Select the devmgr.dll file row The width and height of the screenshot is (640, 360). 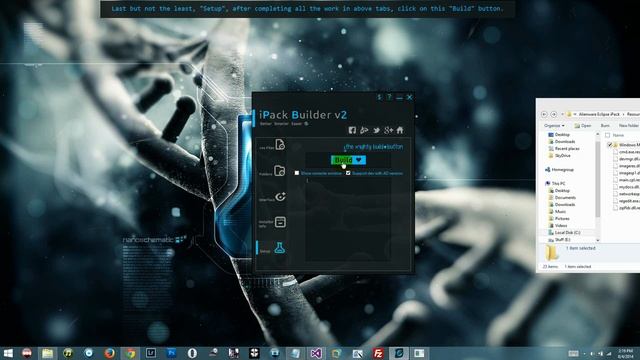tap(628, 159)
